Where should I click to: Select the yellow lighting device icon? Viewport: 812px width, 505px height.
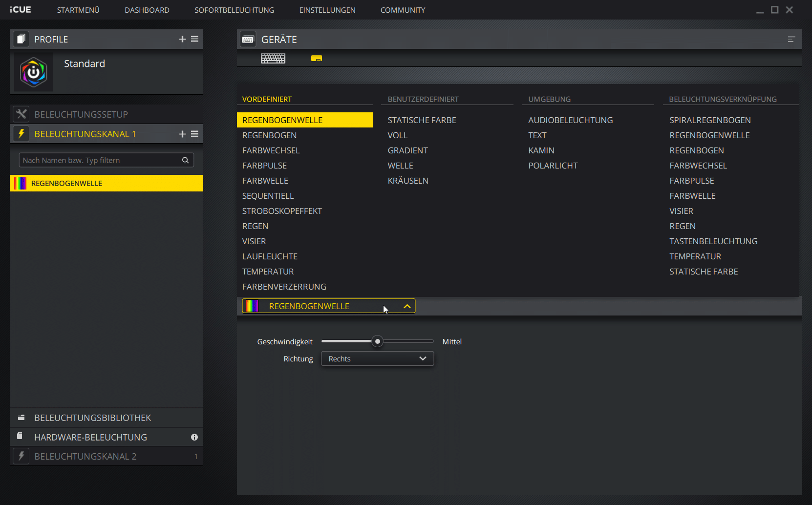(x=317, y=59)
